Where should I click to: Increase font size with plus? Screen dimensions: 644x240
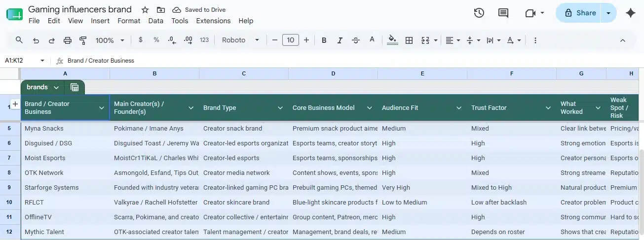pos(306,40)
